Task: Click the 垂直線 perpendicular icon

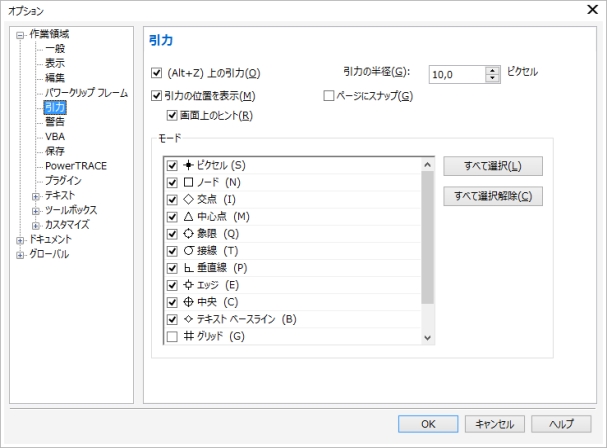Action: click(x=188, y=268)
